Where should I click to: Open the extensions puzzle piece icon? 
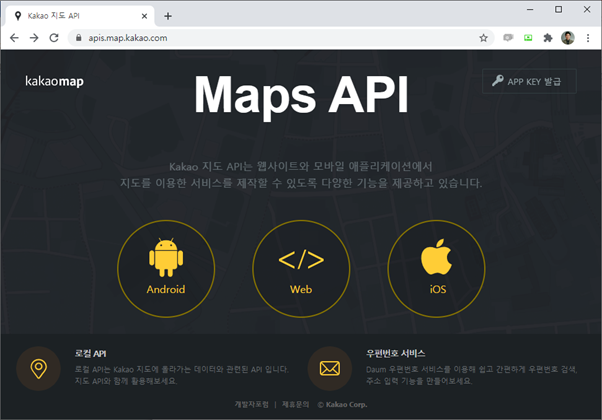pyautogui.click(x=548, y=38)
